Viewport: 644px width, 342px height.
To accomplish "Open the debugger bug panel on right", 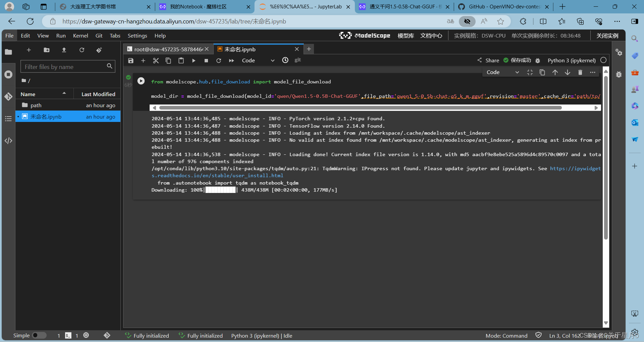I will pyautogui.click(x=619, y=74).
